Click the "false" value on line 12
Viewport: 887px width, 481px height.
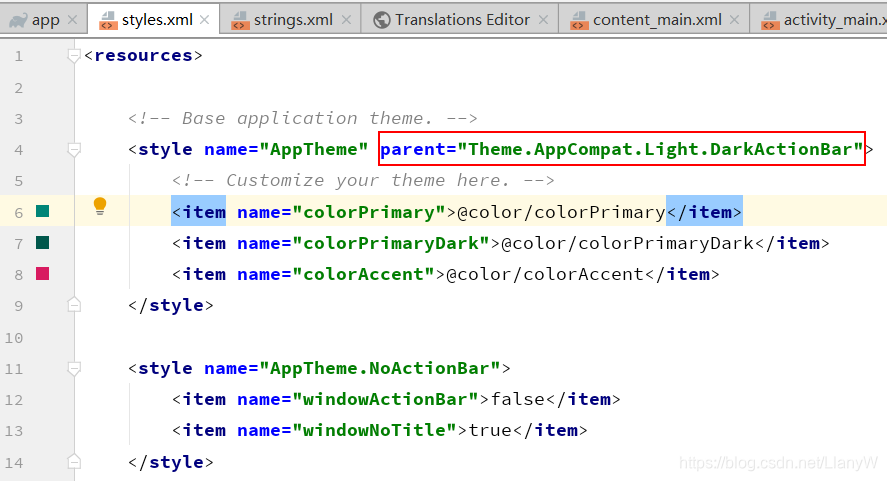pos(518,400)
